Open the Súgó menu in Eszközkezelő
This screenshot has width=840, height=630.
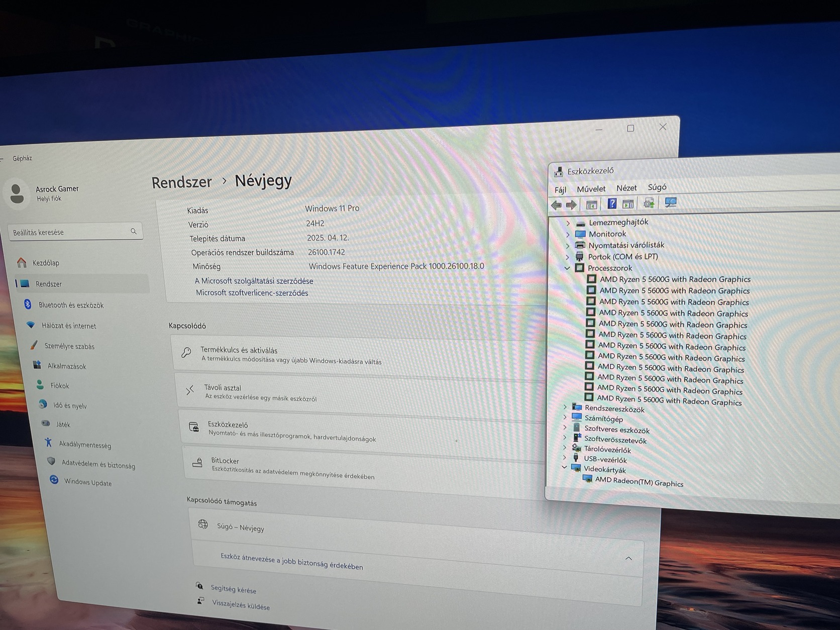click(657, 187)
